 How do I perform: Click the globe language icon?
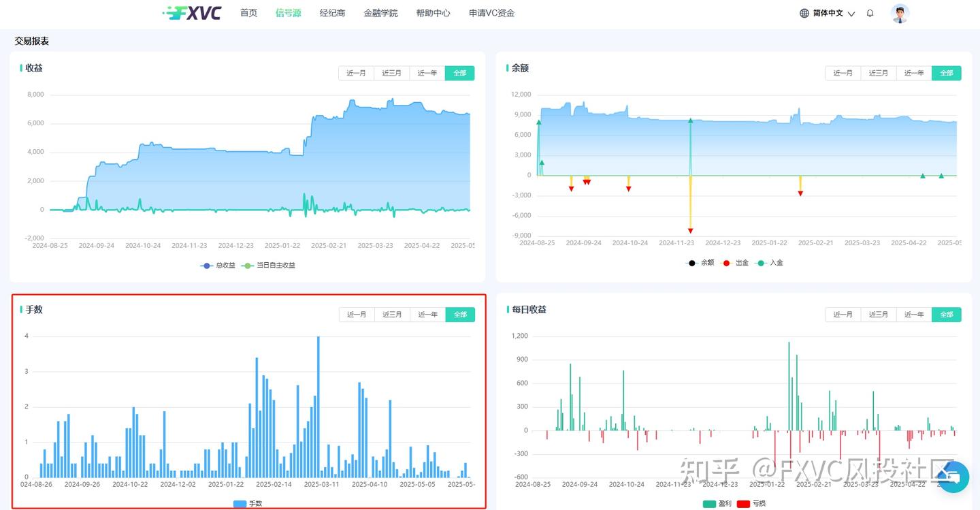point(804,13)
